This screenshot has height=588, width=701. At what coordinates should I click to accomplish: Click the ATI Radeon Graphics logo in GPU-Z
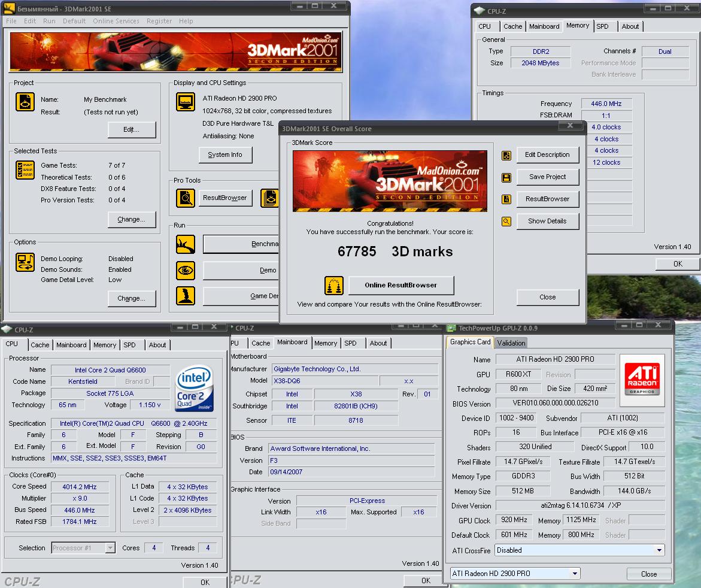(642, 380)
